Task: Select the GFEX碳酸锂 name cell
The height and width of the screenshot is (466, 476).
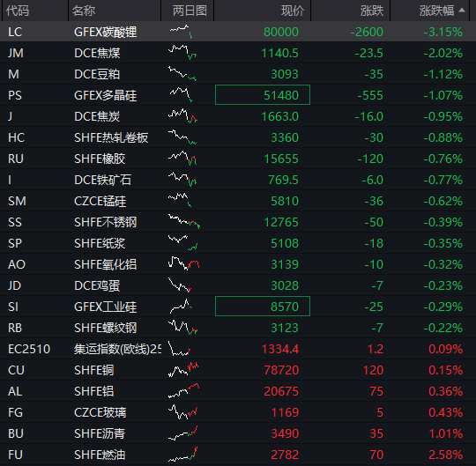Action: point(106,32)
